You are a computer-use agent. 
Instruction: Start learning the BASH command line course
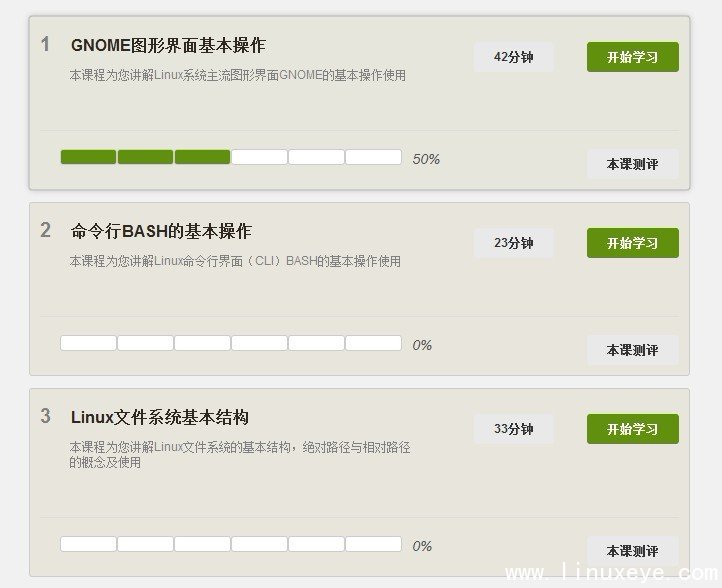tap(633, 243)
